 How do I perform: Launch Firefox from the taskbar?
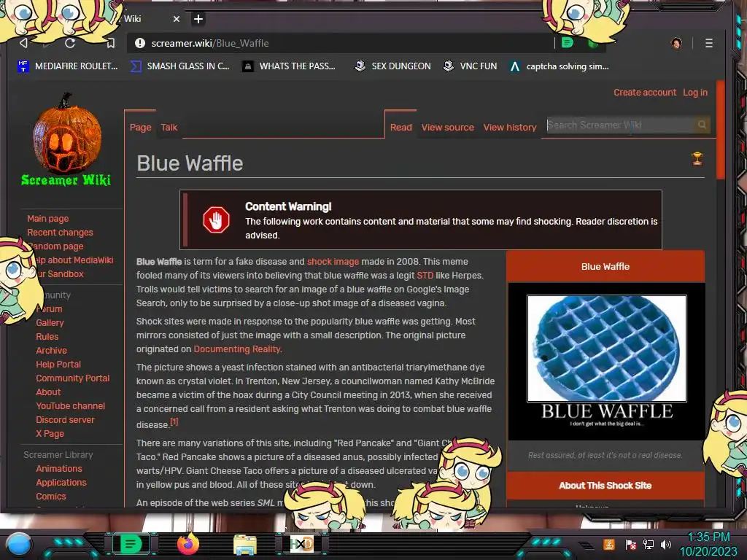coord(187,544)
